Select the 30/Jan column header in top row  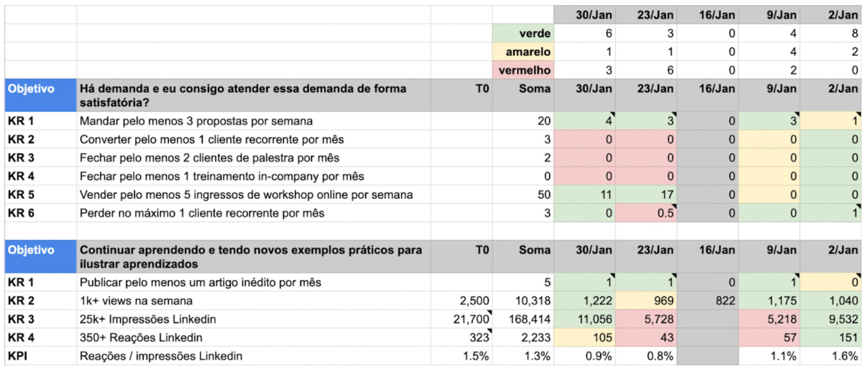[585, 15]
